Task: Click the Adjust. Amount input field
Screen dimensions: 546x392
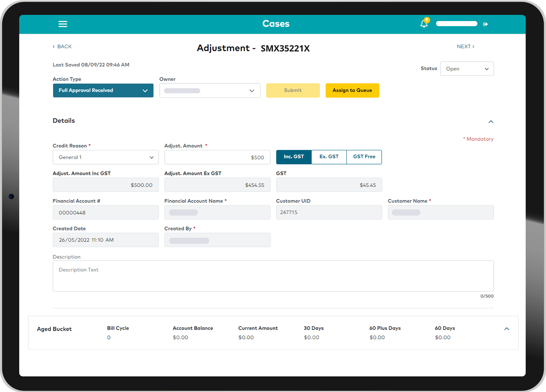Action: tap(217, 157)
